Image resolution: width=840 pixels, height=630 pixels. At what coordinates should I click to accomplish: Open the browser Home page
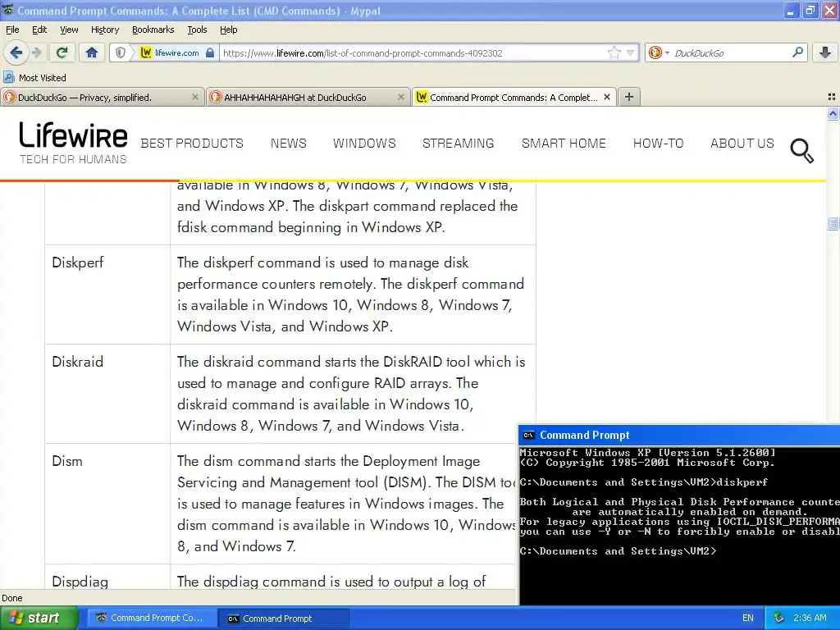pos(92,52)
